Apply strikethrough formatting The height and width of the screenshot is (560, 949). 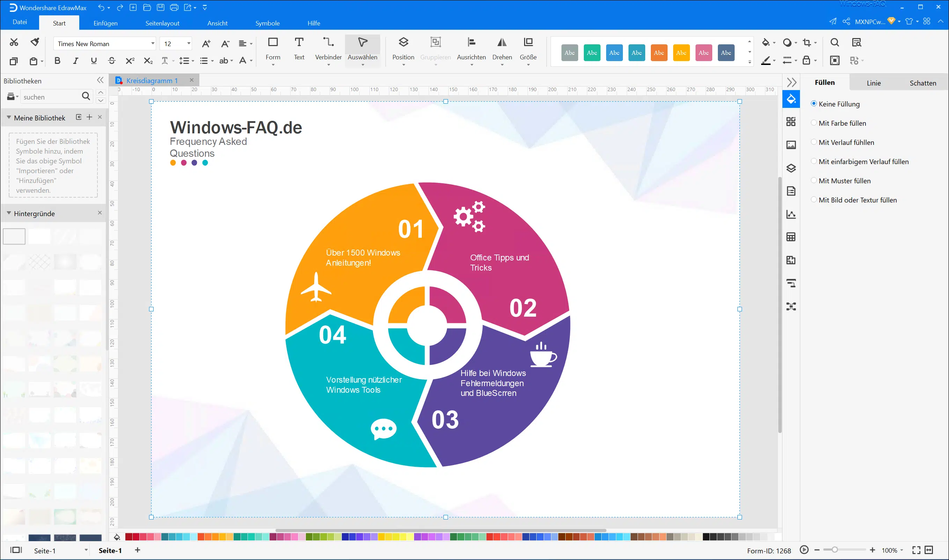point(112,61)
